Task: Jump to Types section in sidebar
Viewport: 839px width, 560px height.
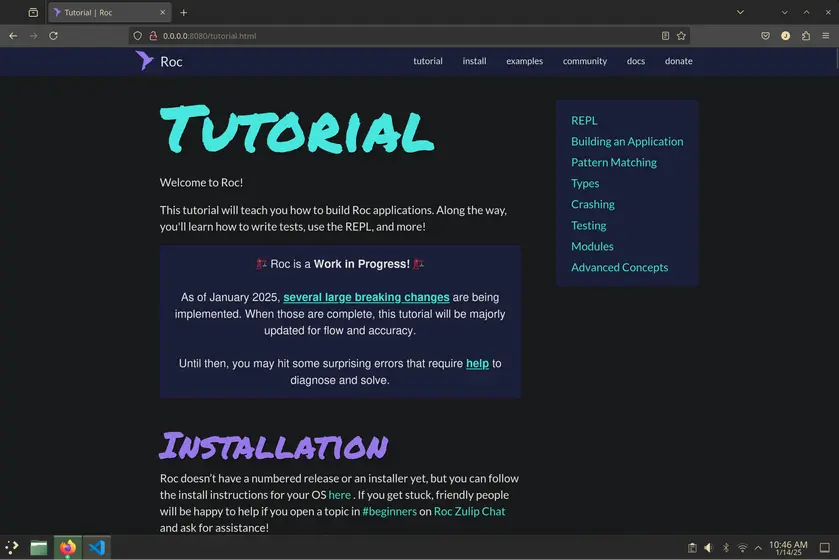Action: 585,183
